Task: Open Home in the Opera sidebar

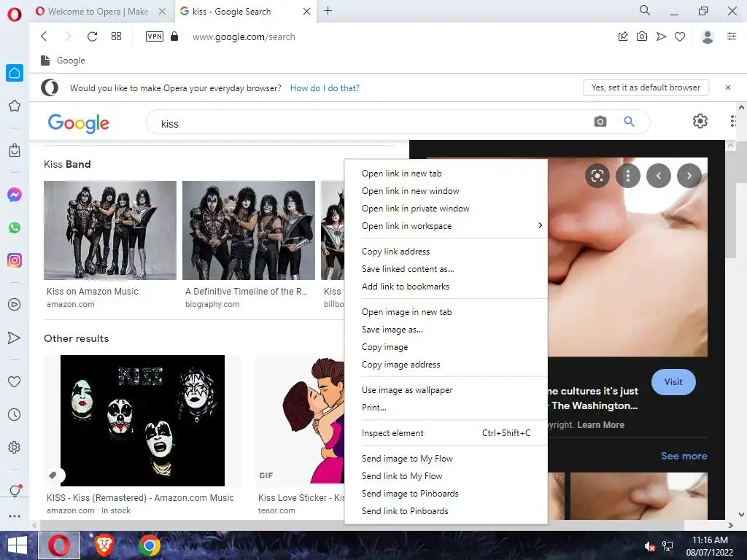Action: 15,73
